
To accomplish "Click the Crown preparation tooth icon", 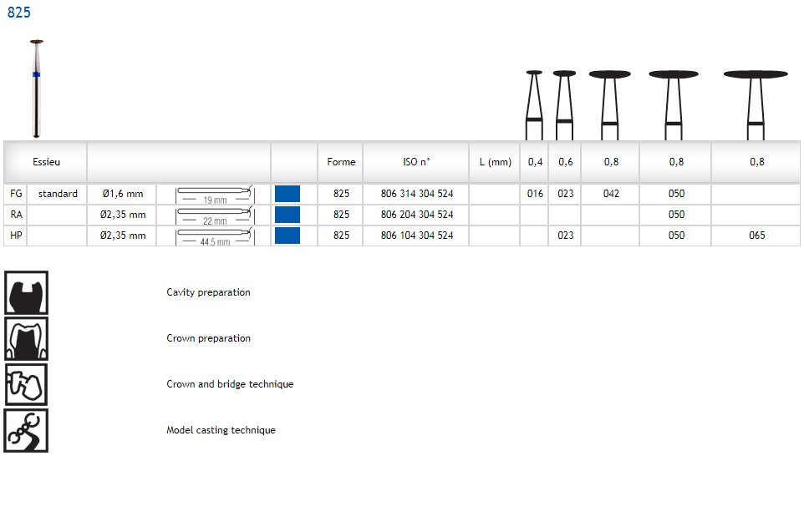I will point(26,338).
